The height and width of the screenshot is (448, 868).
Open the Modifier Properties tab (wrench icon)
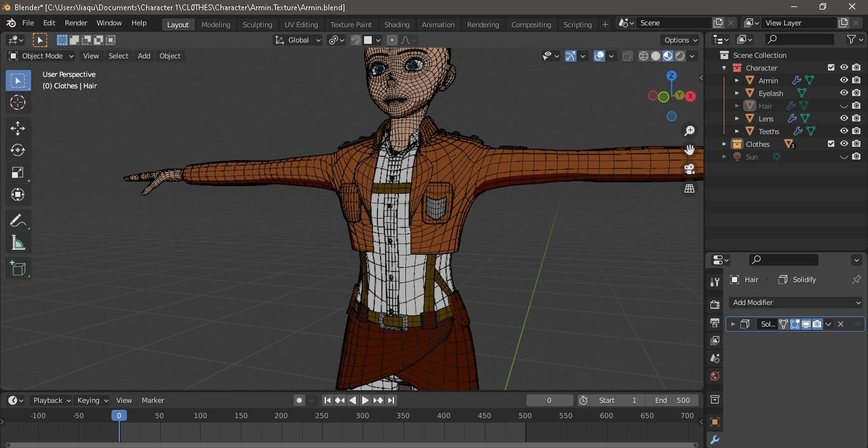(714, 439)
